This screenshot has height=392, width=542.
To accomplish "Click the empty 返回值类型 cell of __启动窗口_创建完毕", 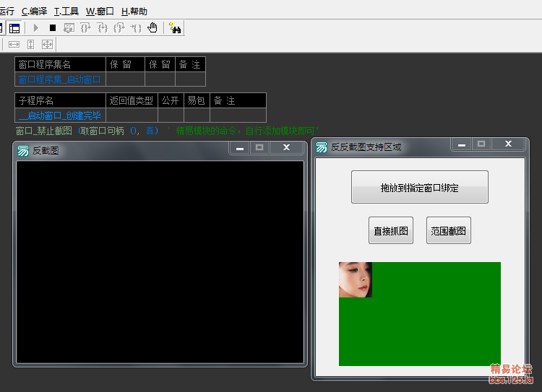I will pos(132,116).
